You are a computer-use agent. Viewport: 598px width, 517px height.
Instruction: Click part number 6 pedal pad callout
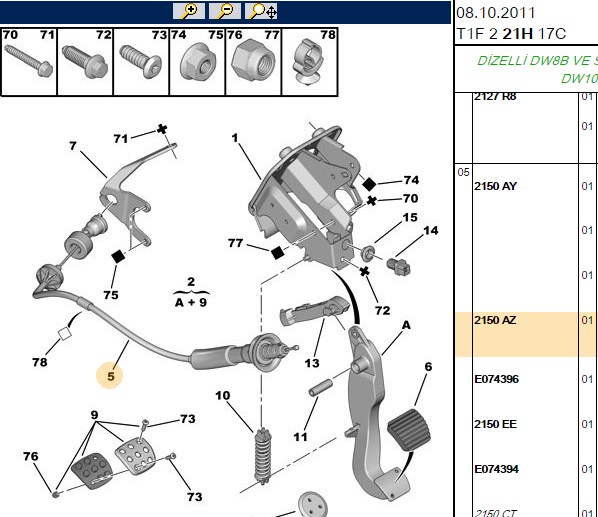428,366
